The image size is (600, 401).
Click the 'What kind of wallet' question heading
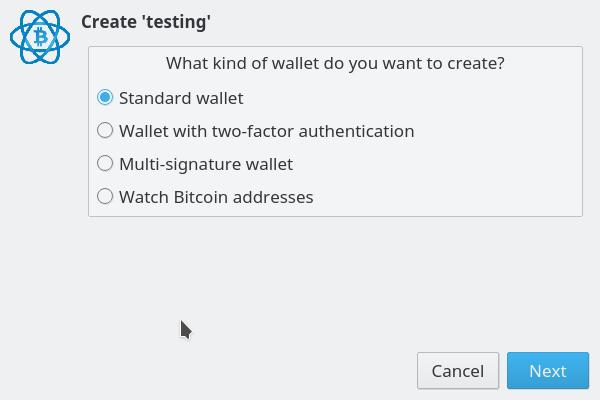[x=335, y=63]
